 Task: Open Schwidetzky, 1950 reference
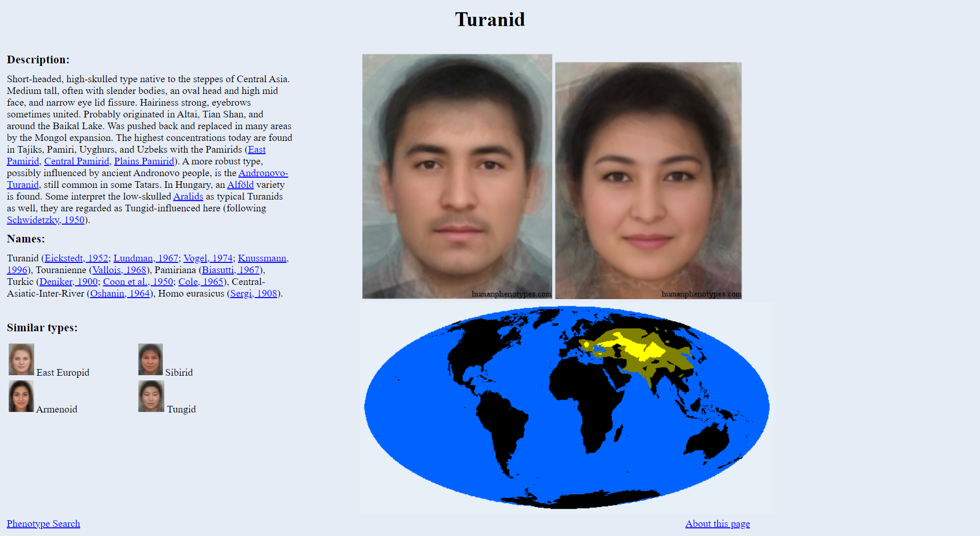click(45, 220)
